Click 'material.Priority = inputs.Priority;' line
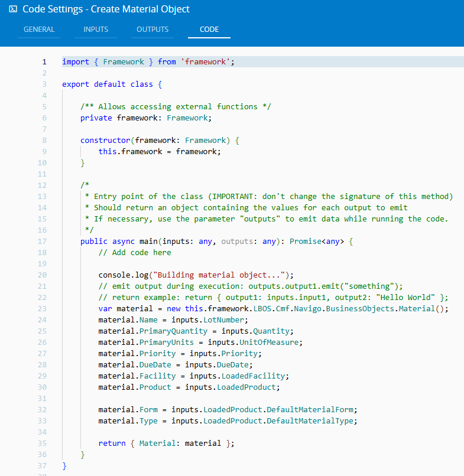The width and height of the screenshot is (464, 476). point(180,354)
